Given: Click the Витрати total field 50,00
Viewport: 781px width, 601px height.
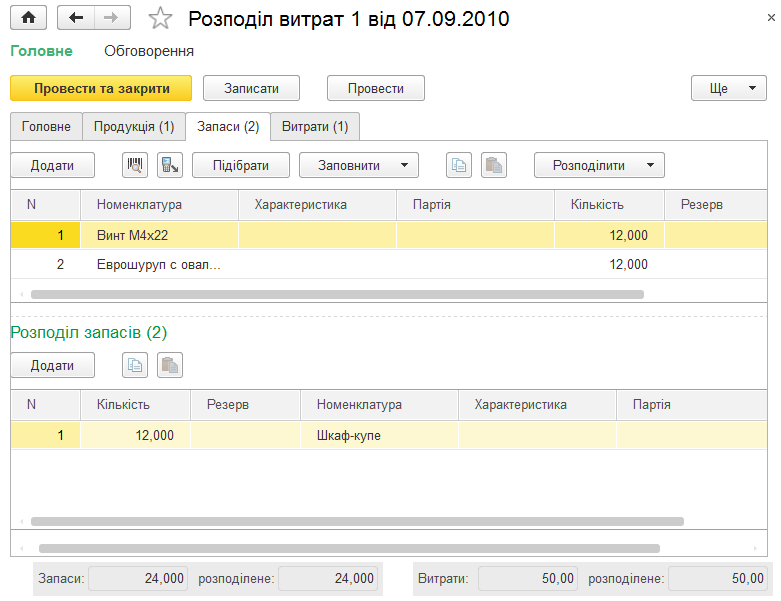Looking at the screenshot, I should pos(528,578).
